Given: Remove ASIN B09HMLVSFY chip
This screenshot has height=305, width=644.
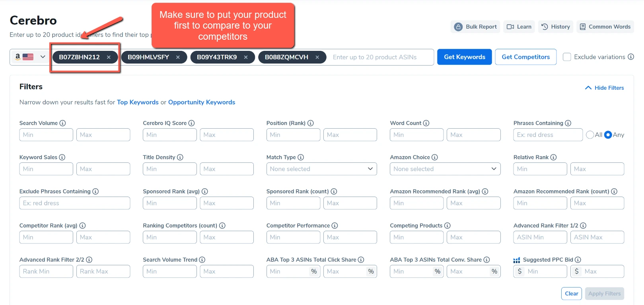Looking at the screenshot, I should [178, 57].
